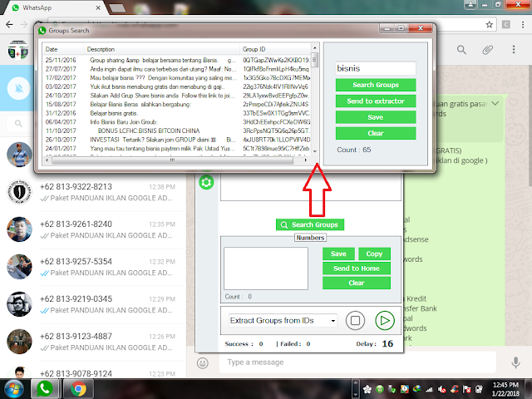Focus the keyword field containing 'bisnis'

coord(376,68)
